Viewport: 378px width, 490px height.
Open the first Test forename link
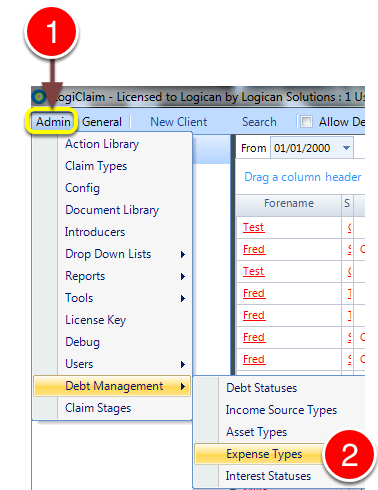click(253, 227)
